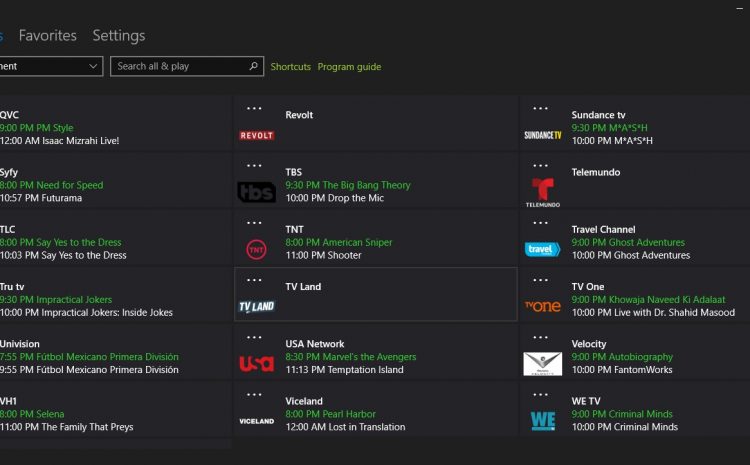Select the VH1 channel name
750x465 pixels.
[x=8, y=401]
